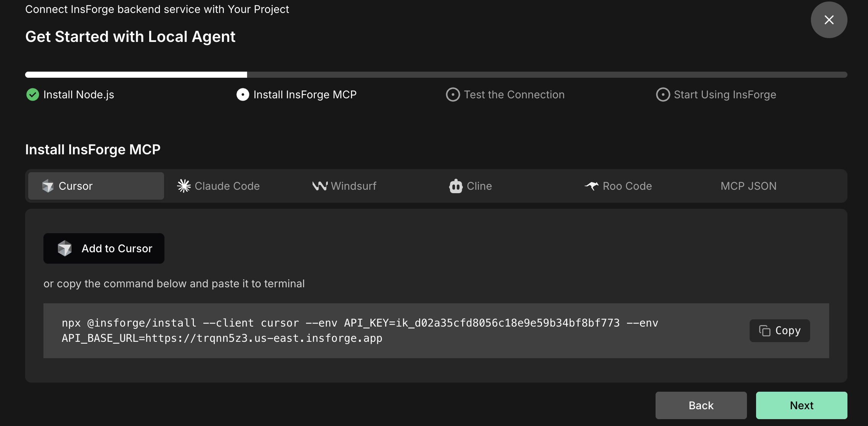Close the Get Started dialog
Image resolution: width=868 pixels, height=426 pixels.
829,20
